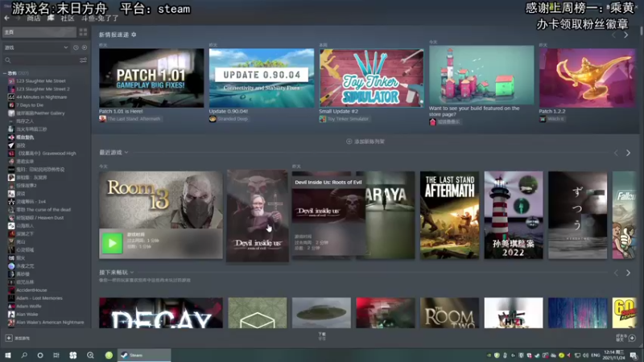Click the recent activity clock filter icon

(x=76, y=47)
